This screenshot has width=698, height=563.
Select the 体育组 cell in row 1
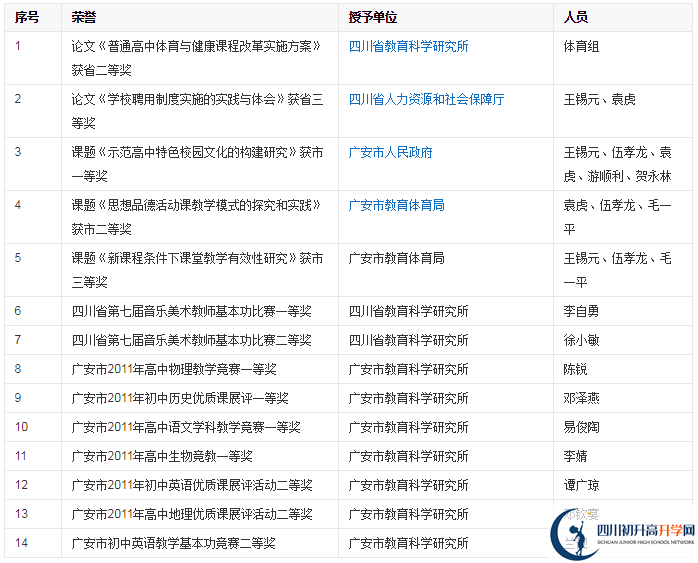click(x=581, y=46)
